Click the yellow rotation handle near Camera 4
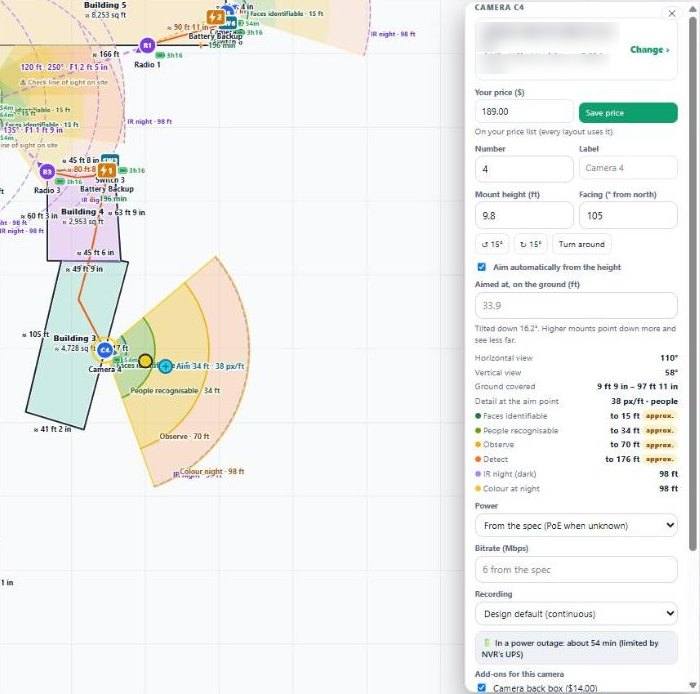This screenshot has width=700, height=694. pyautogui.click(x=146, y=361)
